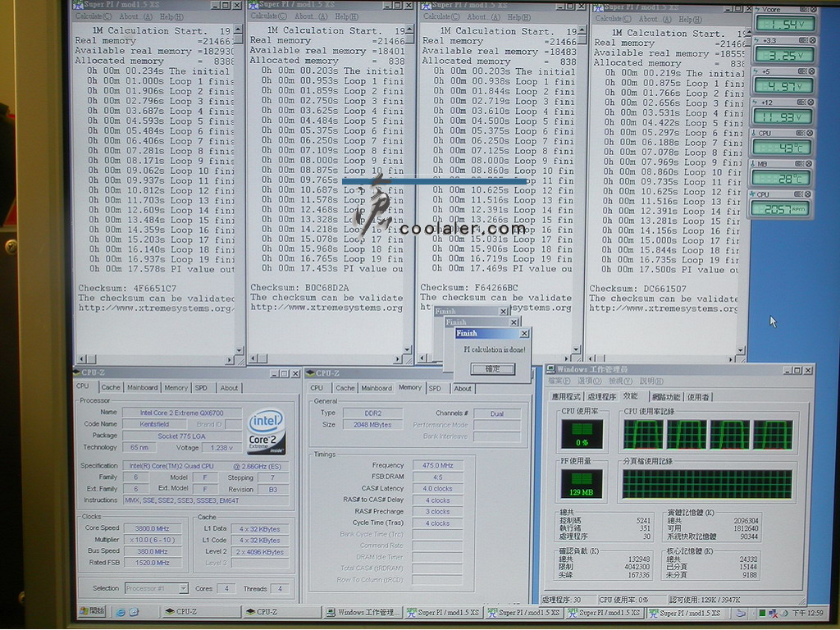
Task: Click the close icon on the CPU temperature gadget
Action: point(810,133)
